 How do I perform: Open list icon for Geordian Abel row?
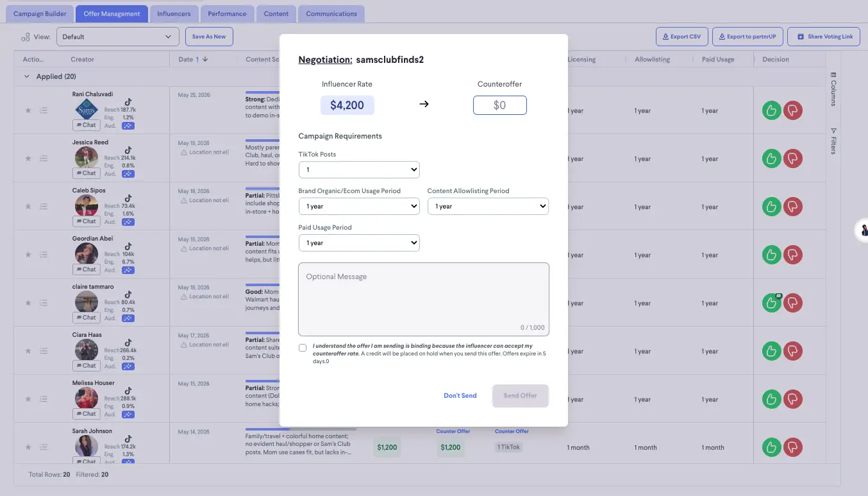point(44,255)
